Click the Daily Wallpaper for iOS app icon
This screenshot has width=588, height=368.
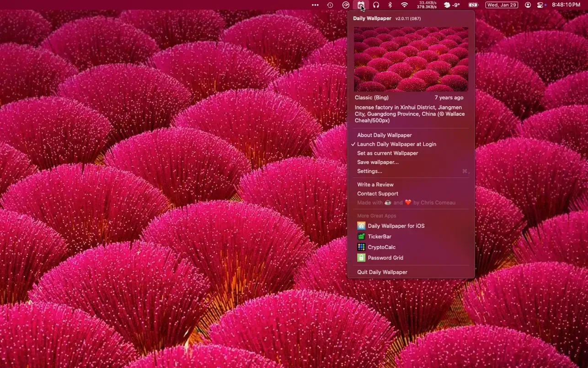point(361,226)
